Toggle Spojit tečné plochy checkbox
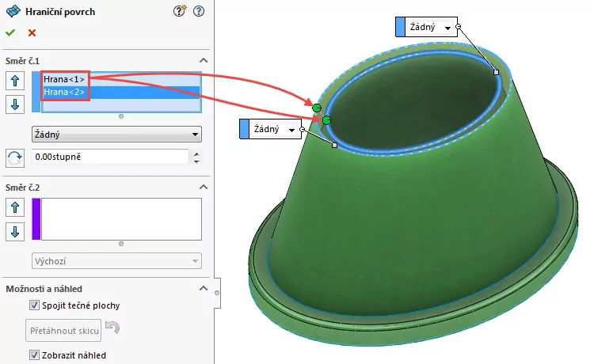 34,305
